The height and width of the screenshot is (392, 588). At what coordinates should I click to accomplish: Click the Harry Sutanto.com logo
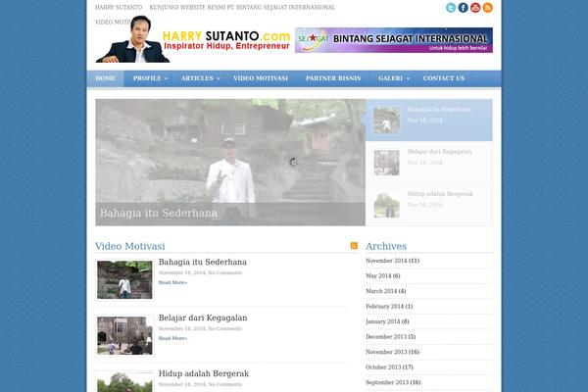193,39
